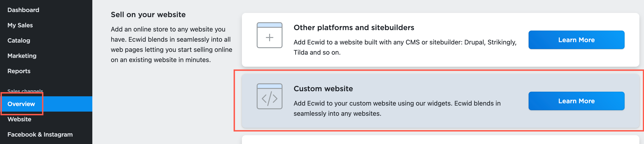Open the Dashboard menu item
The height and width of the screenshot is (144, 644).
click(x=23, y=10)
